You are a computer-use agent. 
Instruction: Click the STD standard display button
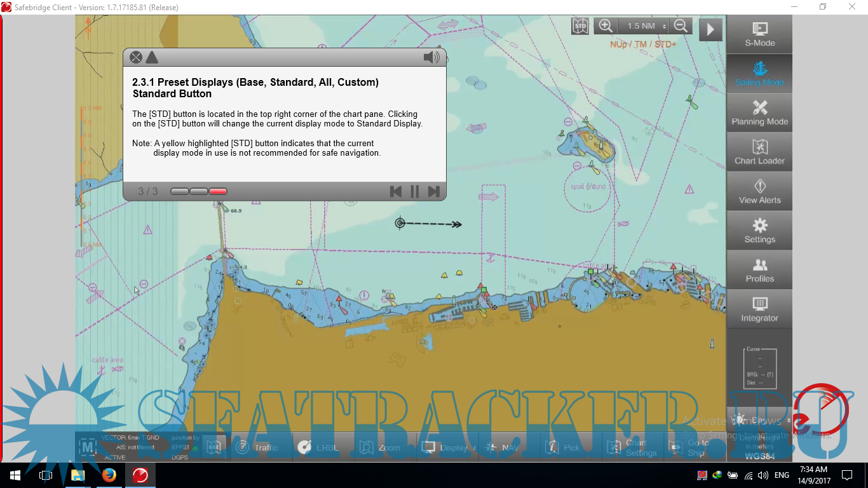pyautogui.click(x=580, y=26)
